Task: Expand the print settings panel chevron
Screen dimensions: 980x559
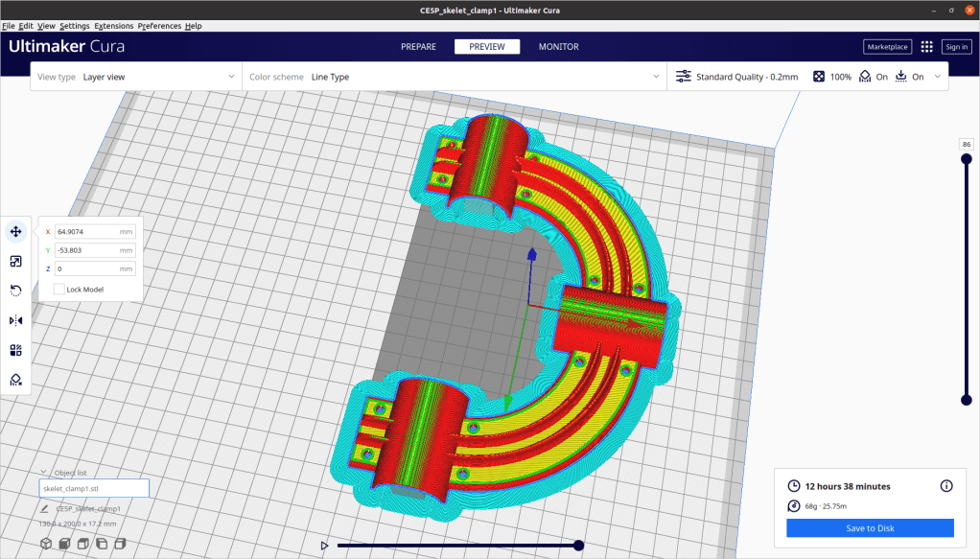Action: coord(935,77)
